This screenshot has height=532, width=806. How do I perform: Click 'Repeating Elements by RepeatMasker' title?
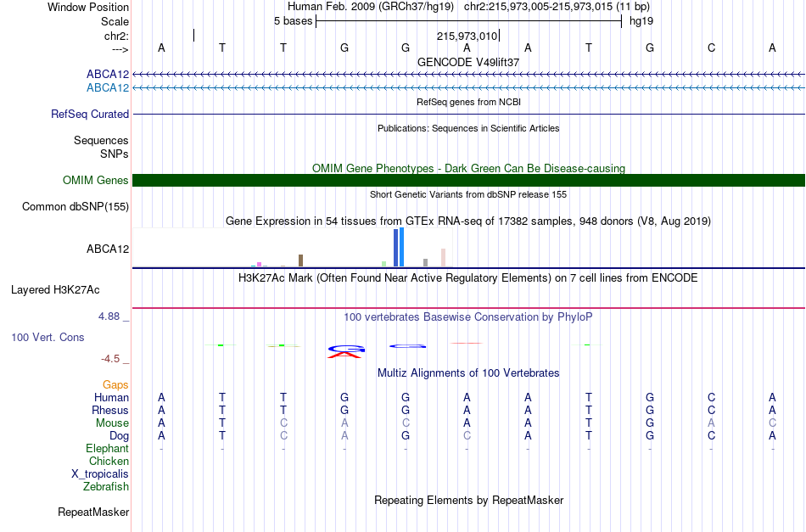click(469, 500)
